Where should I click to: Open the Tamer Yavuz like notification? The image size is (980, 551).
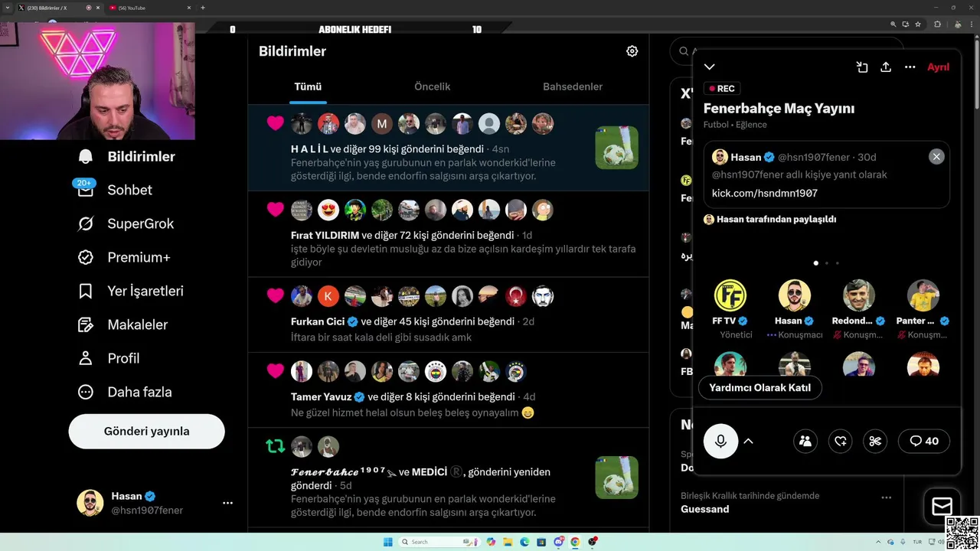click(448, 390)
